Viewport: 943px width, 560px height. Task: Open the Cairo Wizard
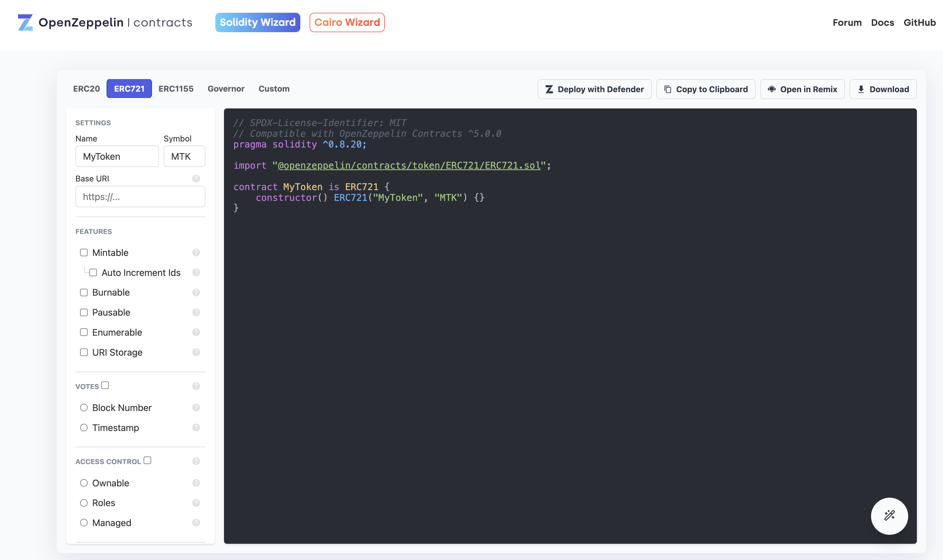347,22
